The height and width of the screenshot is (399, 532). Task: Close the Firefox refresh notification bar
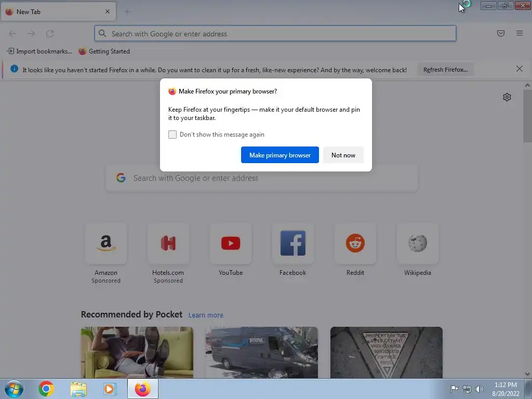coord(520,69)
